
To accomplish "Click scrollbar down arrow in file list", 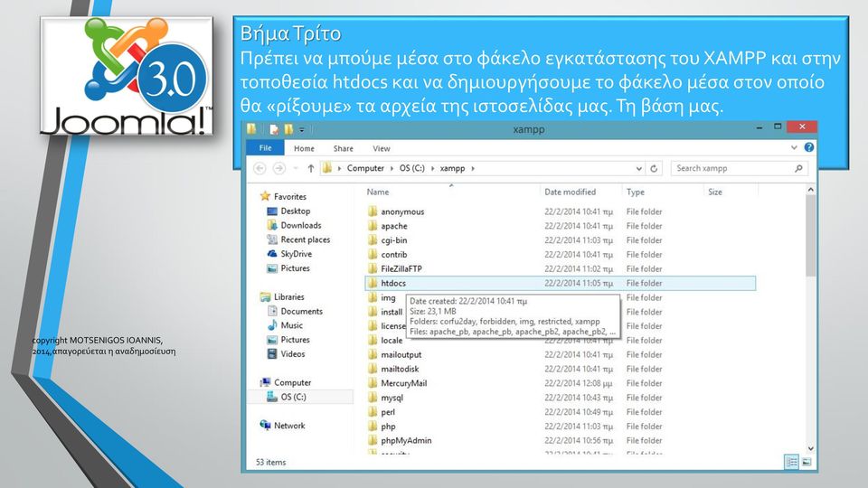I will 810,448.
